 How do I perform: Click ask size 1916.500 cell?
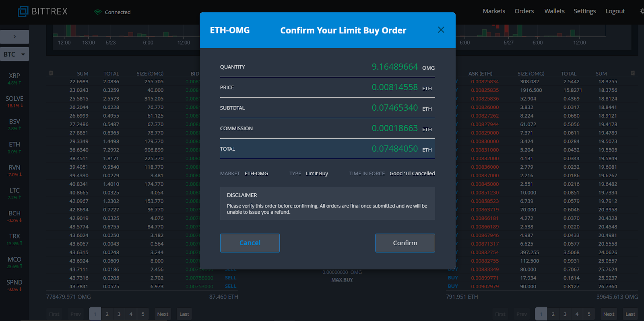pos(531,90)
